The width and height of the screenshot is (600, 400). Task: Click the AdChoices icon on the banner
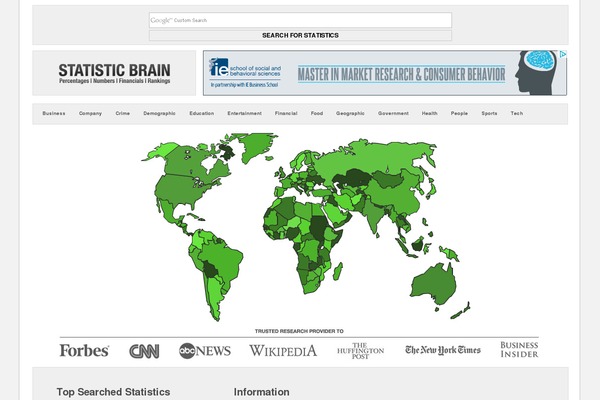pyautogui.click(x=563, y=54)
